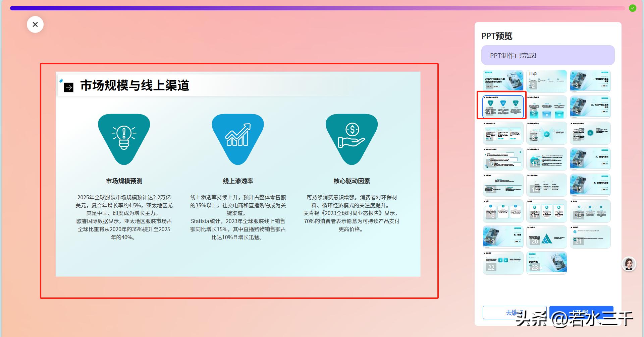This screenshot has width=644, height=337.
Task: Click the blue button beside 去编辑
Action: tap(581, 313)
